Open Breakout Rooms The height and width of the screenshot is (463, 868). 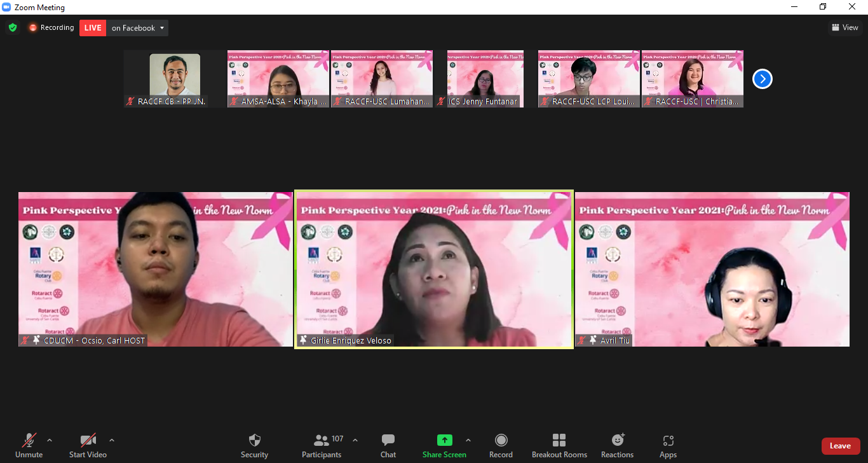pyautogui.click(x=559, y=445)
